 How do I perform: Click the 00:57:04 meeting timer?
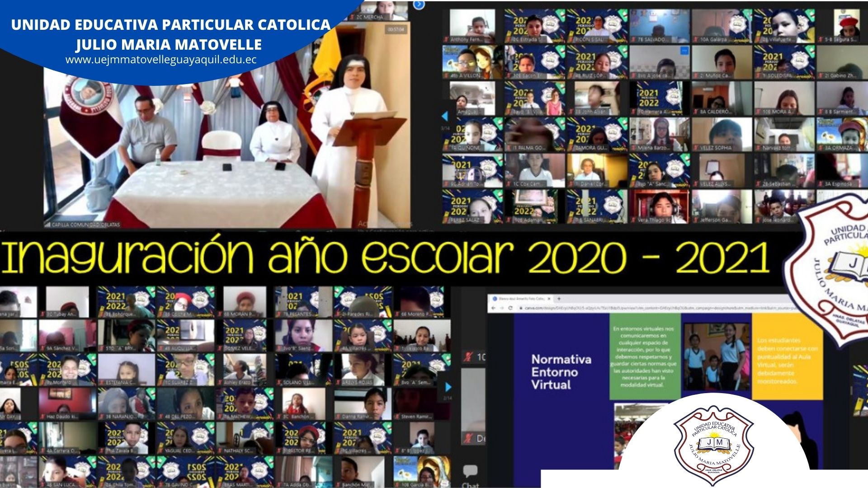point(396,29)
